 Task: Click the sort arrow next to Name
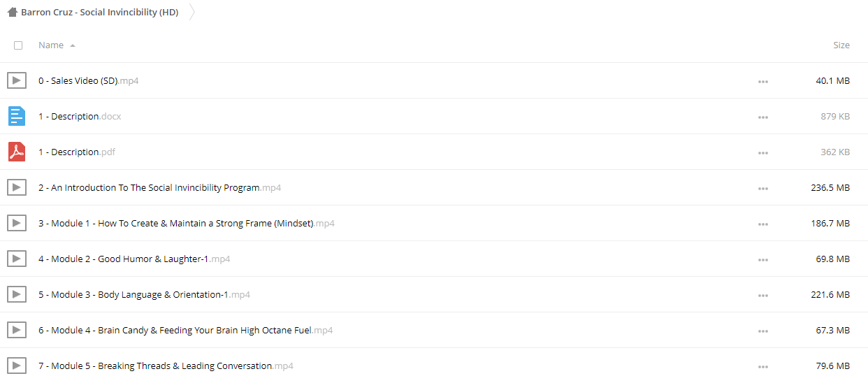(x=73, y=45)
